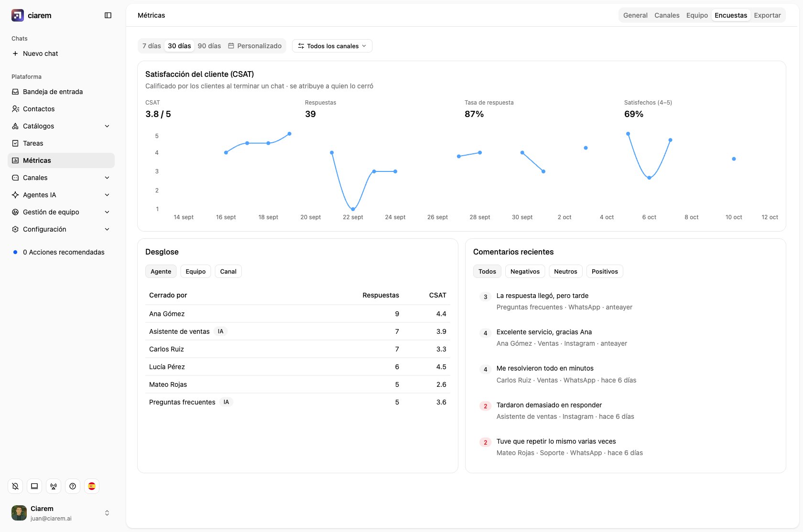Open the help question mark icon
The height and width of the screenshot is (532, 803).
point(73,486)
